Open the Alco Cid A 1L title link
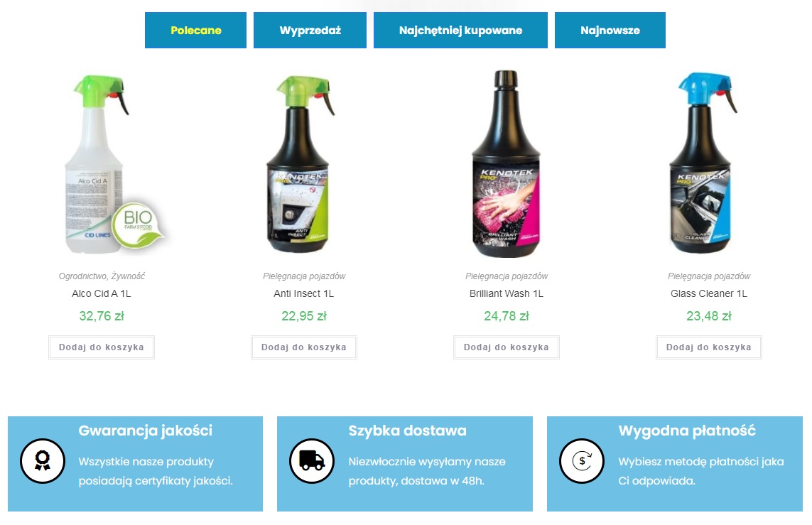The width and height of the screenshot is (812, 525). pos(102,293)
